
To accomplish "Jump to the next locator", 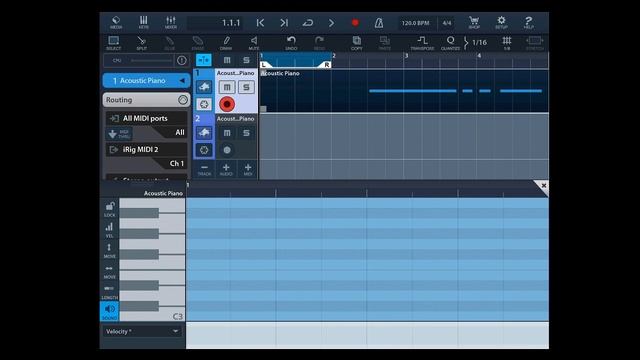I will (x=284, y=23).
